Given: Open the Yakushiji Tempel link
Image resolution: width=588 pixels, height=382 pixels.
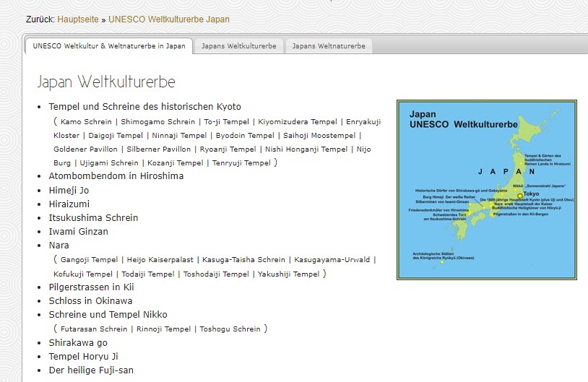Looking at the screenshot, I should tap(288, 274).
